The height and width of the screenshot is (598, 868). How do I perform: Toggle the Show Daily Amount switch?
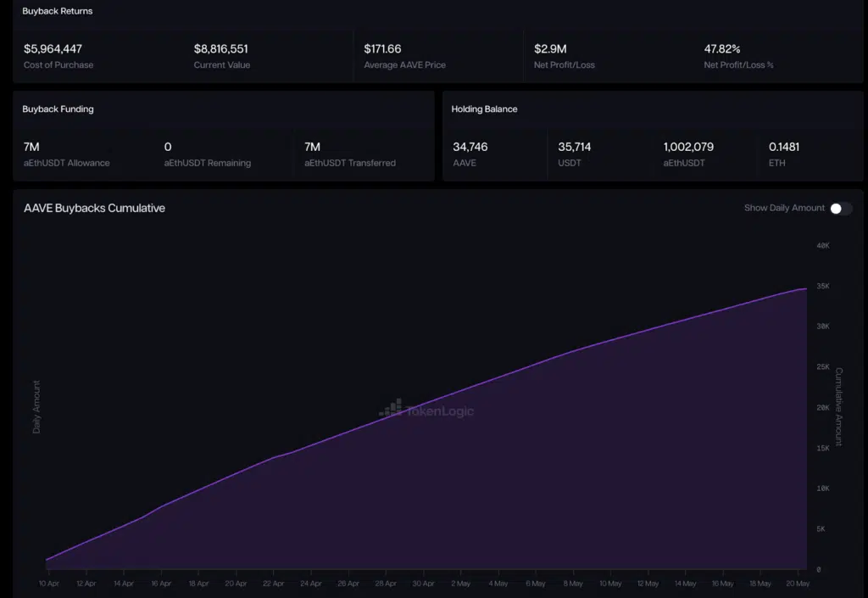click(x=840, y=208)
